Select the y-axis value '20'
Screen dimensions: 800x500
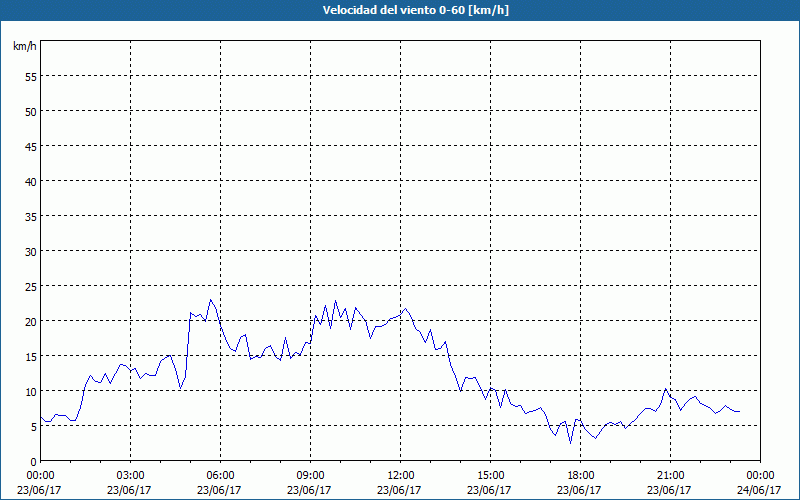pos(31,323)
